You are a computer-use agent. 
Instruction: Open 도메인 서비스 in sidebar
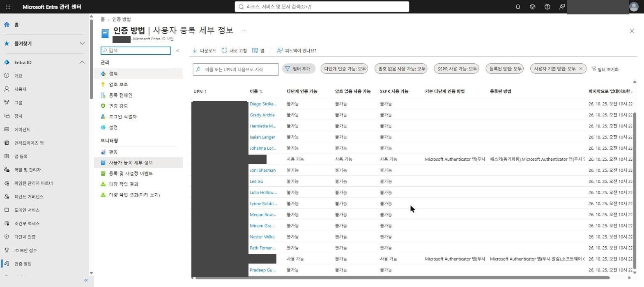tap(27, 210)
